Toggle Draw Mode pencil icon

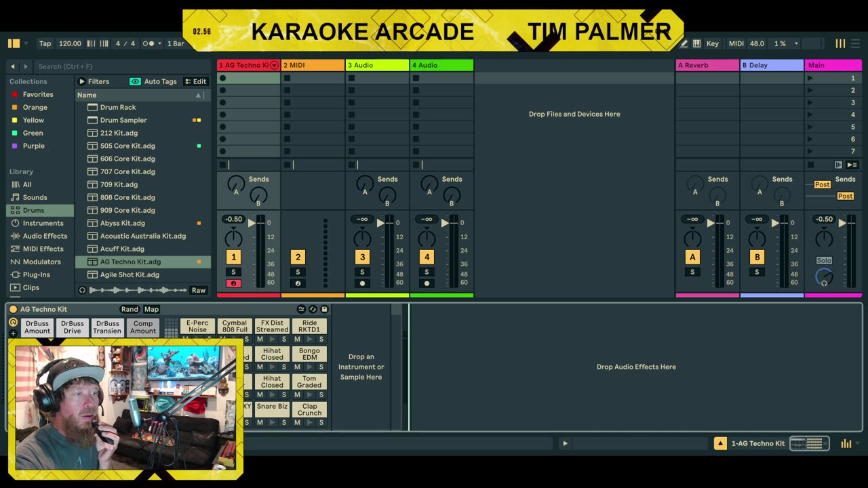[684, 43]
